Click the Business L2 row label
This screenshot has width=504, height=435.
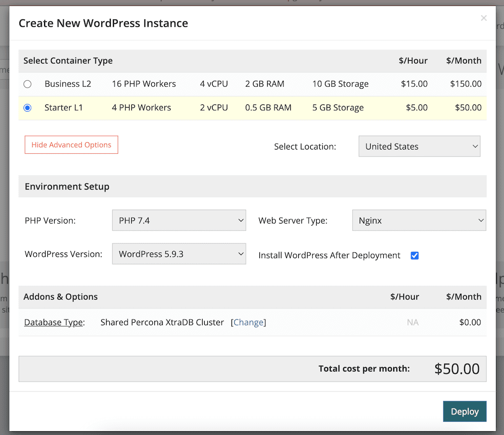pos(68,83)
